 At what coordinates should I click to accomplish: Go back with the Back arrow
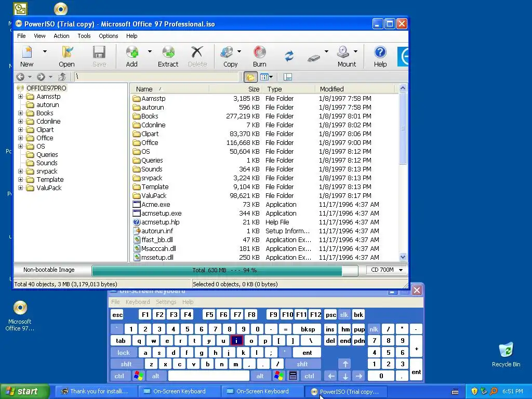[20, 77]
